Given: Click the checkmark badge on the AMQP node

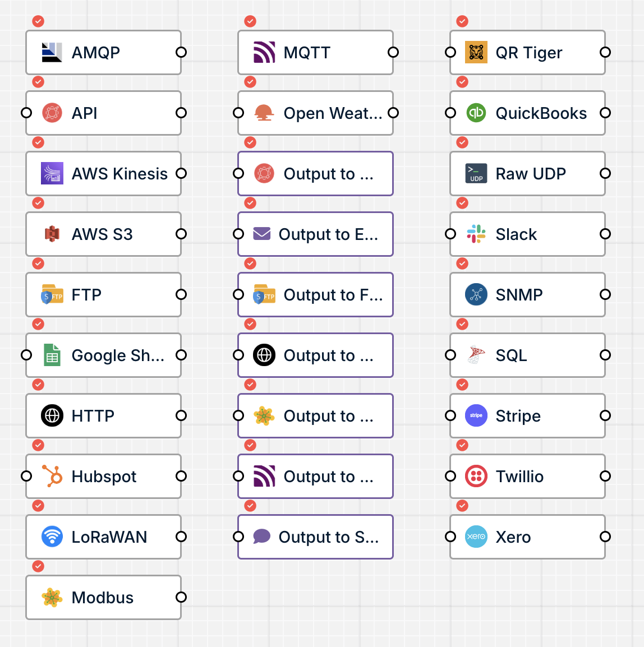Looking at the screenshot, I should click(38, 21).
